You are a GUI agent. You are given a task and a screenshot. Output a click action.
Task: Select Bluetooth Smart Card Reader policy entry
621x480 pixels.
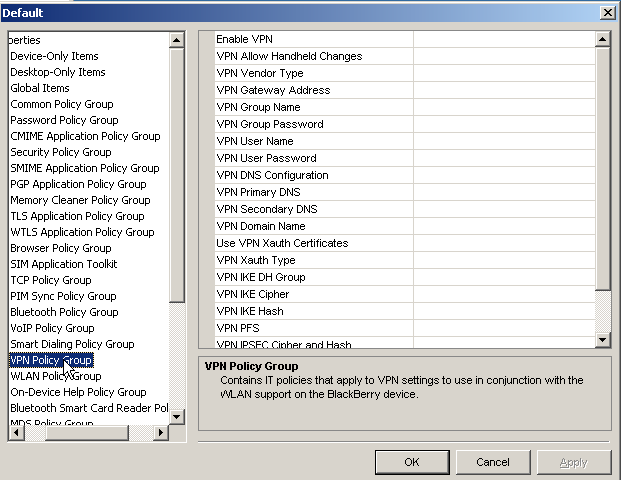pos(89,408)
